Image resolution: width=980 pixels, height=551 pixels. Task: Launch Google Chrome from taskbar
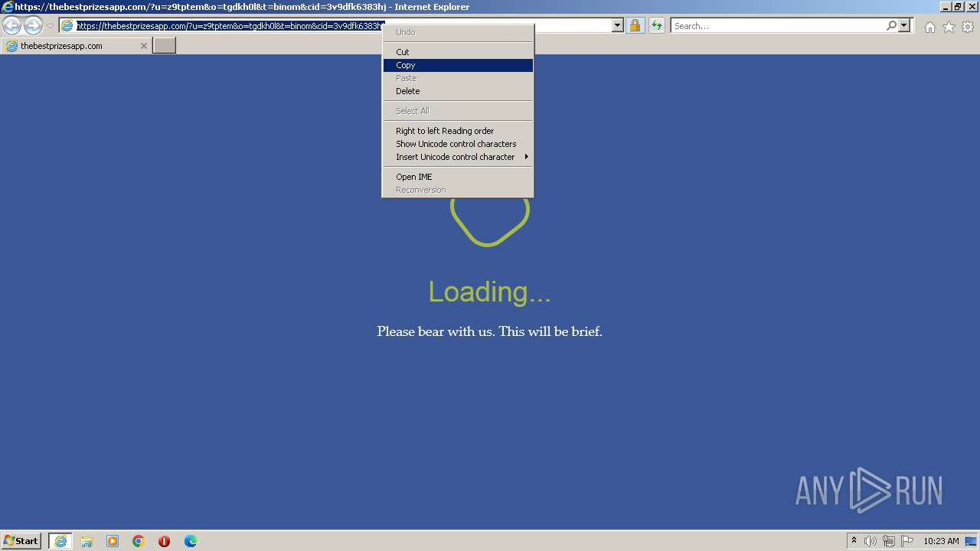click(139, 541)
